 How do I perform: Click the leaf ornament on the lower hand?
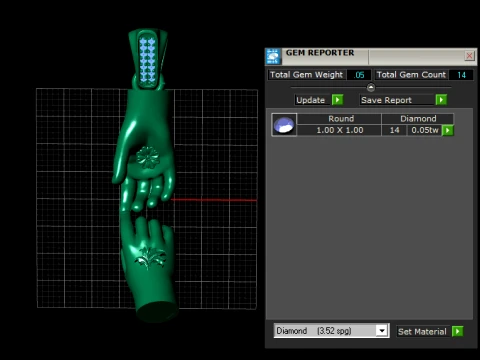click(x=150, y=258)
